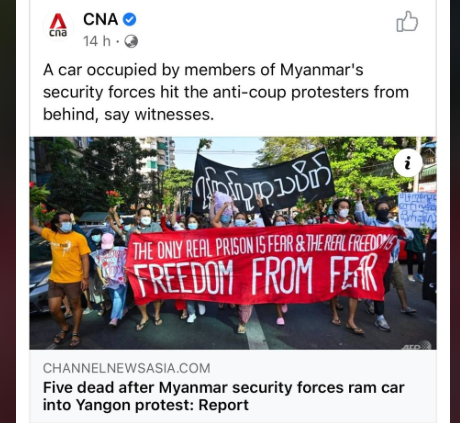The height and width of the screenshot is (423, 460).
Task: Open the Yangon protest photo
Action: (x=233, y=243)
